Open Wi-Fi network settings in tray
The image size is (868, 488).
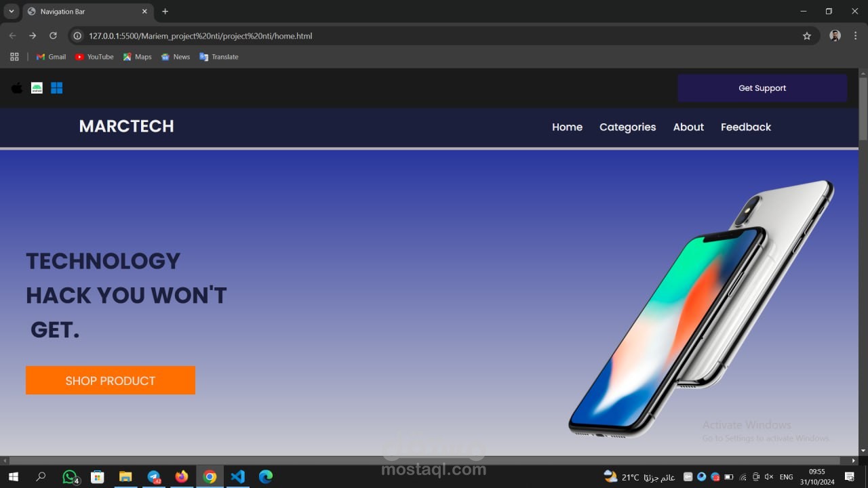pyautogui.click(x=743, y=477)
